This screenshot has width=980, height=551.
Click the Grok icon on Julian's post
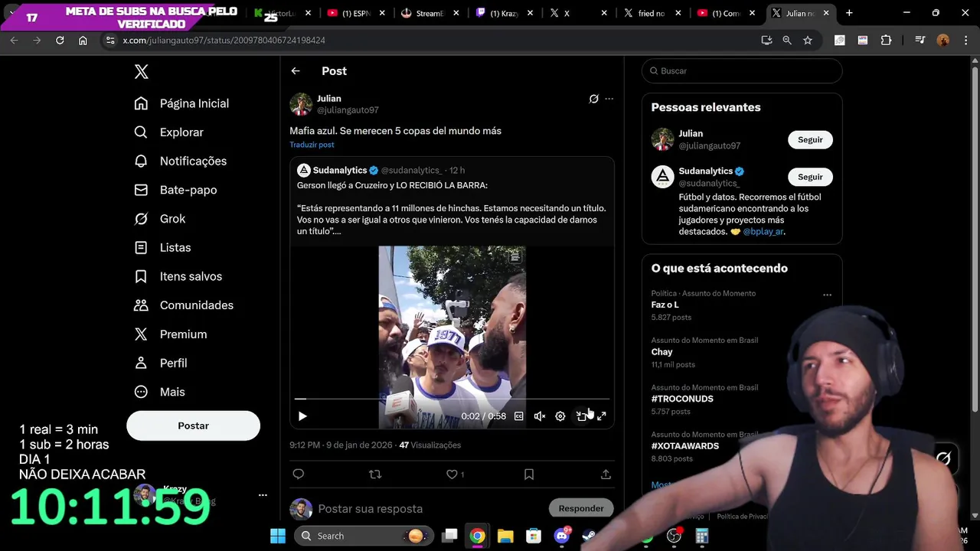pyautogui.click(x=593, y=99)
